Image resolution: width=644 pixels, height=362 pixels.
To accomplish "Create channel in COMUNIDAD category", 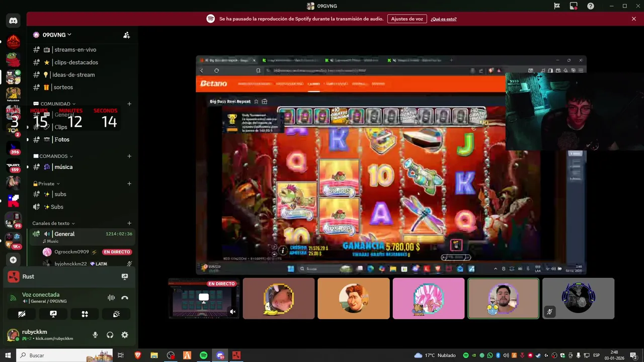I will [129, 104].
